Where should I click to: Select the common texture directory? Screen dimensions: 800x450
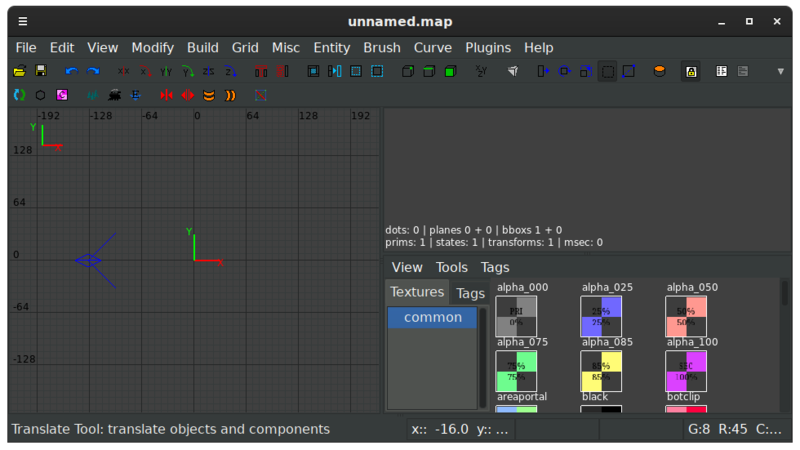click(x=432, y=317)
